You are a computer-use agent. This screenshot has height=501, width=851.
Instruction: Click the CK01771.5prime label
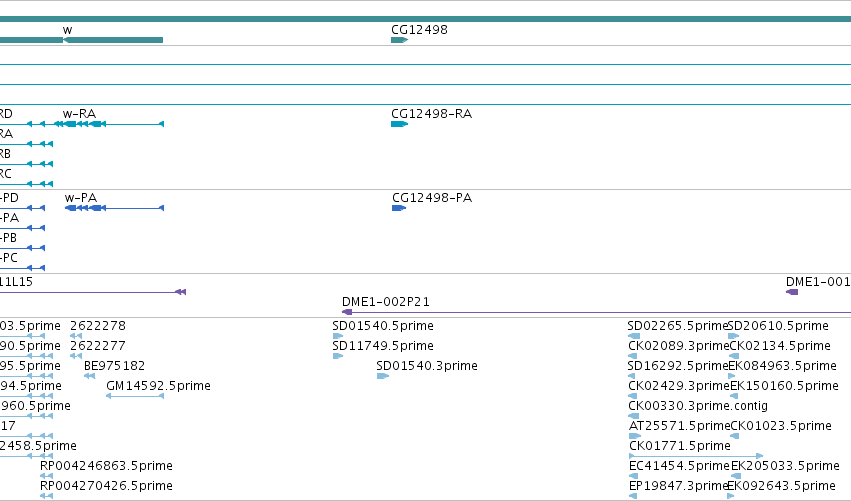pyautogui.click(x=680, y=446)
